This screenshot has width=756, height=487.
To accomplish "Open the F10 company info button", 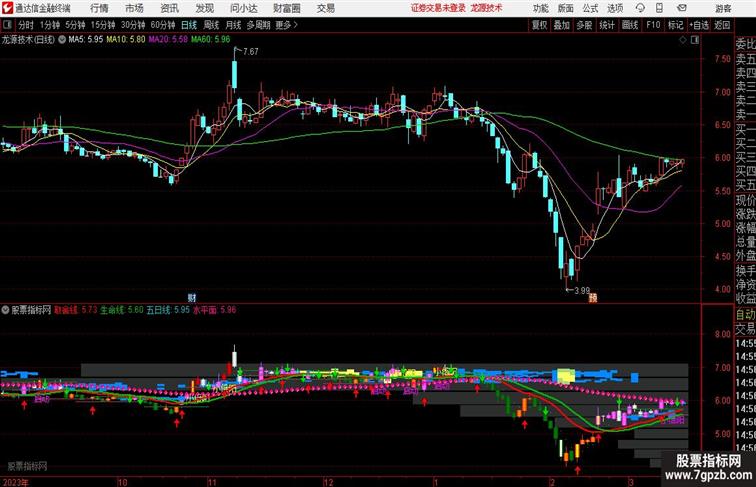I will tap(653, 25).
